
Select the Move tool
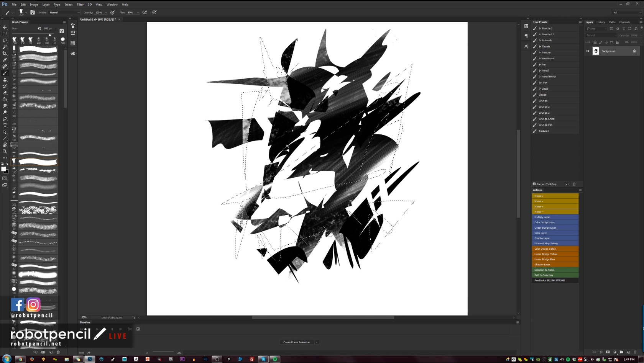click(5, 27)
